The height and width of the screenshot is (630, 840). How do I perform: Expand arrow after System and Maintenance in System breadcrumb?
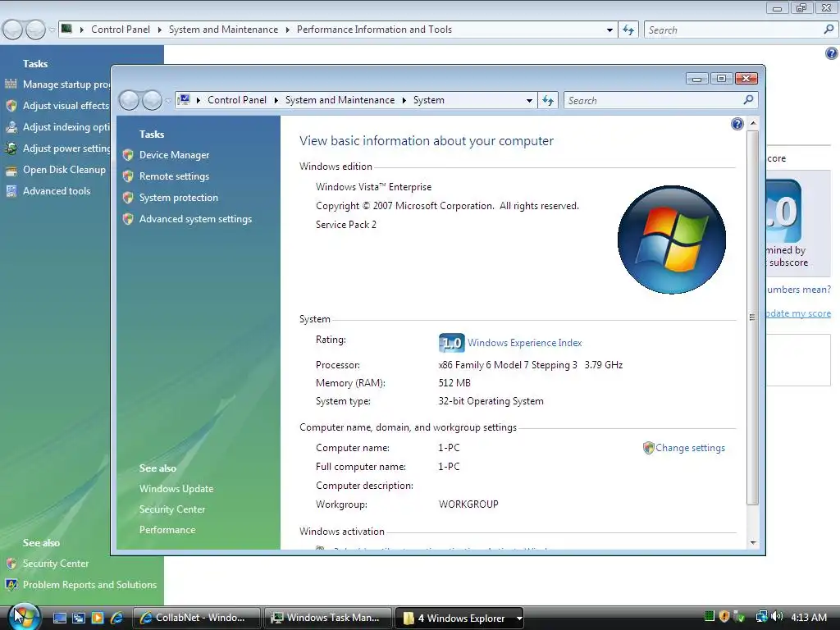point(404,100)
